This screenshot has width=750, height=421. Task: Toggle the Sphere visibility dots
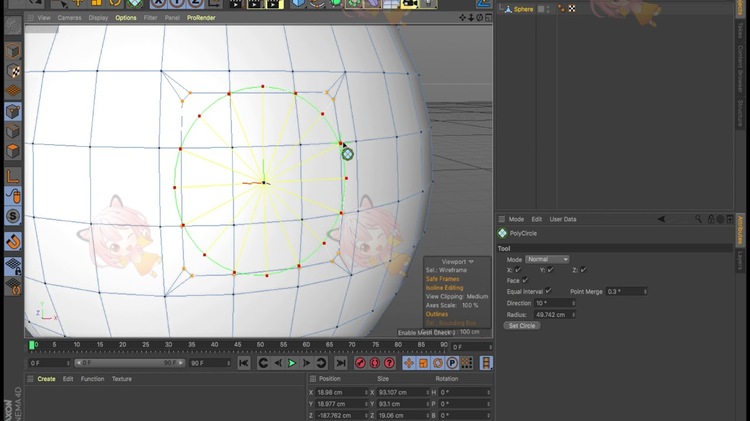click(548, 9)
